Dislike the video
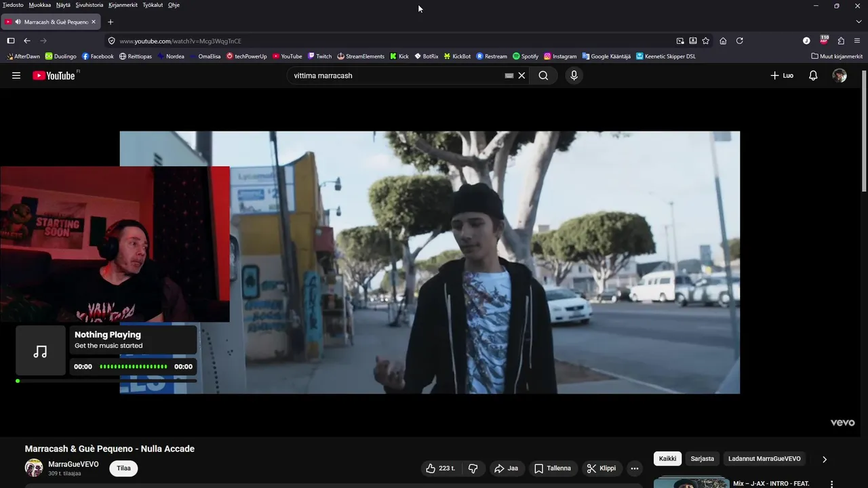The image size is (868, 488). (473, 468)
